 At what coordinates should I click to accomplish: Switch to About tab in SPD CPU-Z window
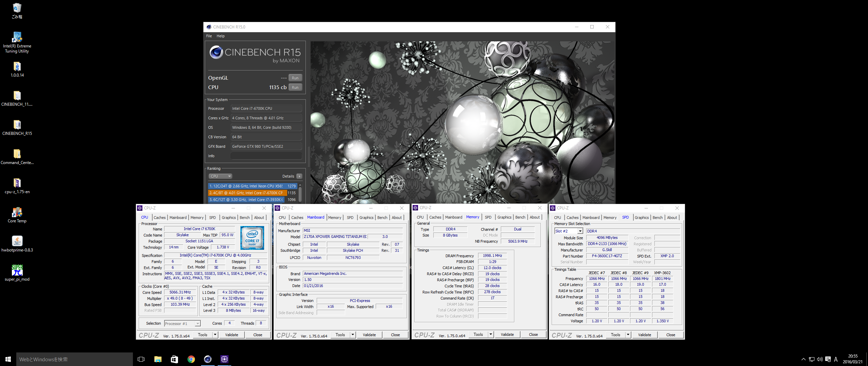672,218
